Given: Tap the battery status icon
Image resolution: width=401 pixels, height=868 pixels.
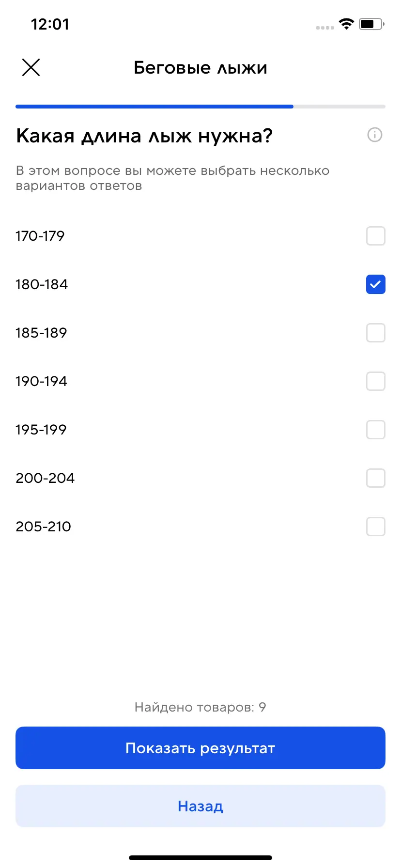Looking at the screenshot, I should point(371,24).
